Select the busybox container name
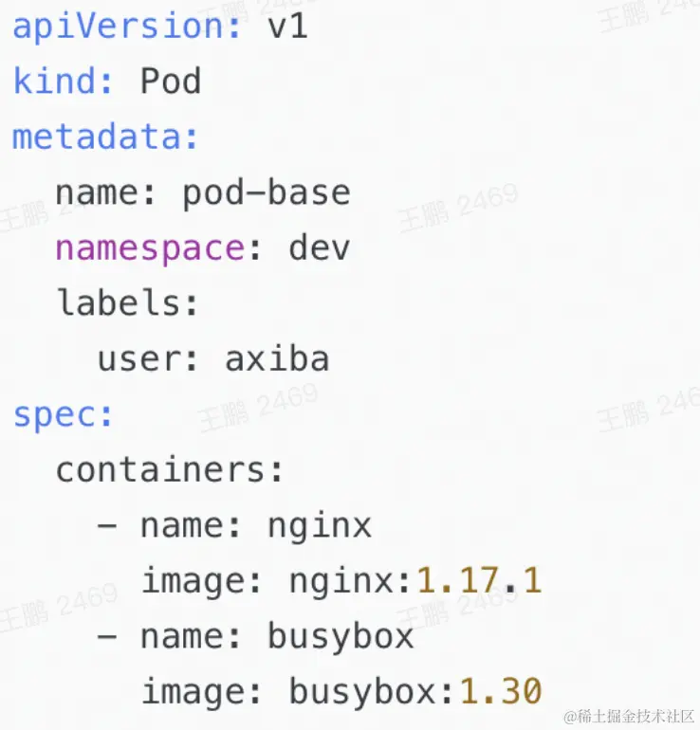700x730 pixels. (341, 638)
